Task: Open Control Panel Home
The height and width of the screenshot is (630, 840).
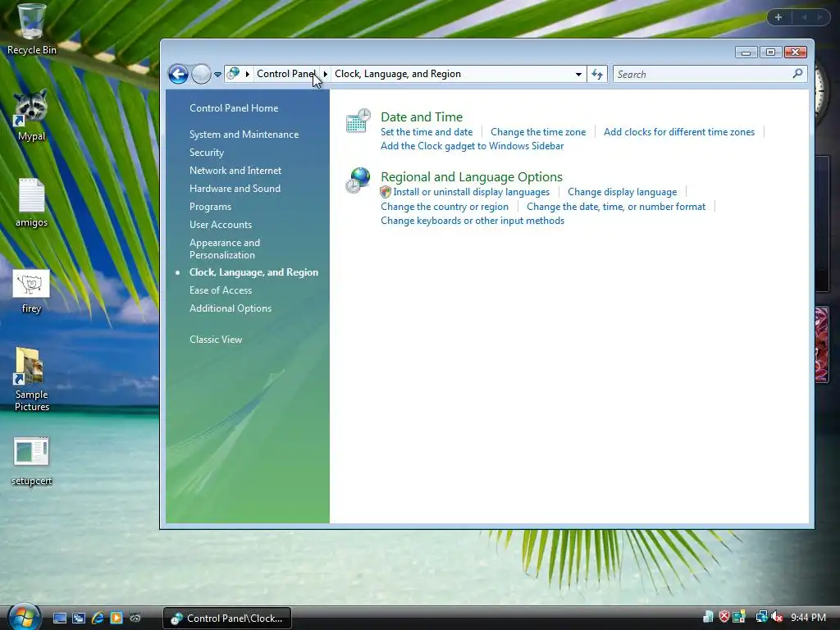Action: (x=234, y=107)
